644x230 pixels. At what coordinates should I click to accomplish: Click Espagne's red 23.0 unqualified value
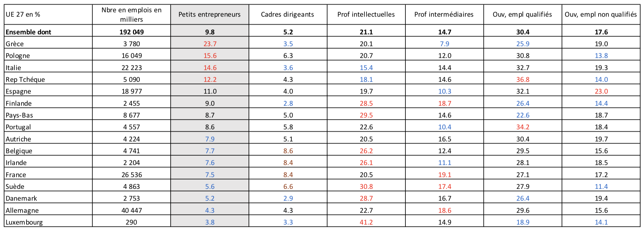[601, 91]
